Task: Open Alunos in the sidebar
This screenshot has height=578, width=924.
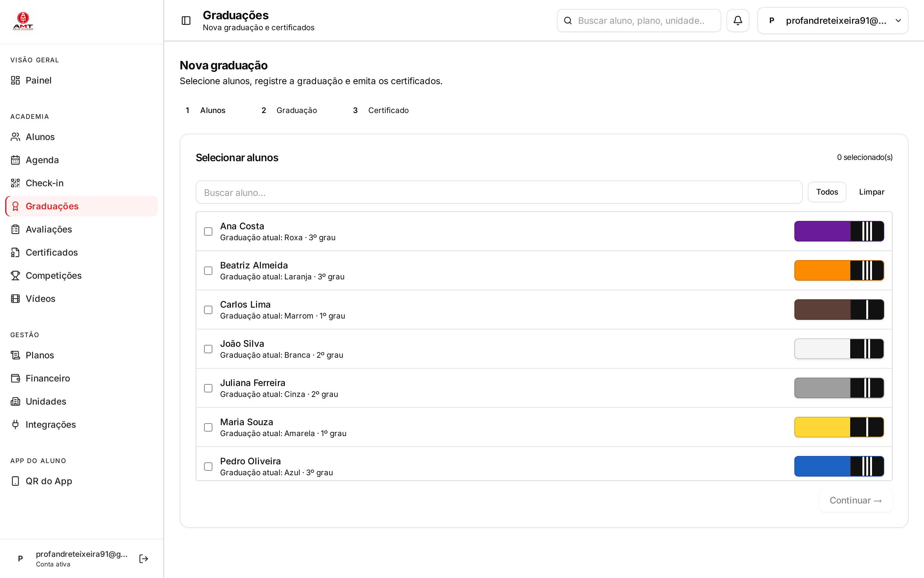Action: tap(81, 137)
